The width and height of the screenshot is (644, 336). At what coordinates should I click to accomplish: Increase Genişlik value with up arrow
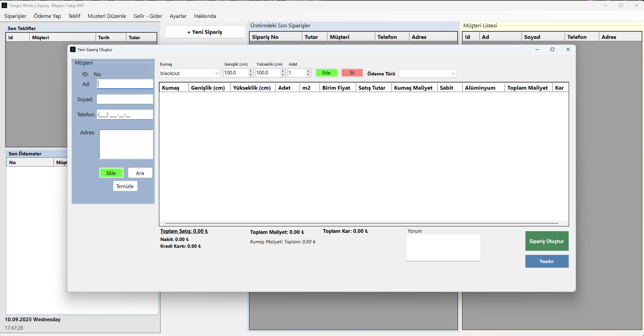251,71
